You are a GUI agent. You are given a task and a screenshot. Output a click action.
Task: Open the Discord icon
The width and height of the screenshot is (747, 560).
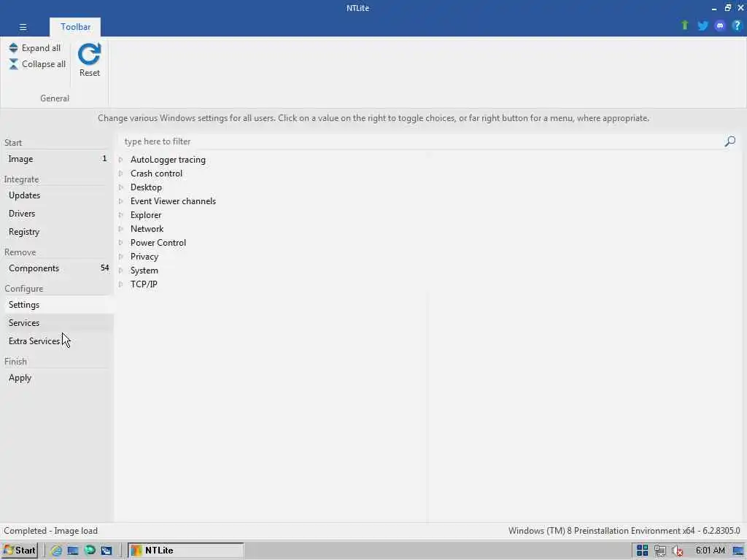point(720,26)
